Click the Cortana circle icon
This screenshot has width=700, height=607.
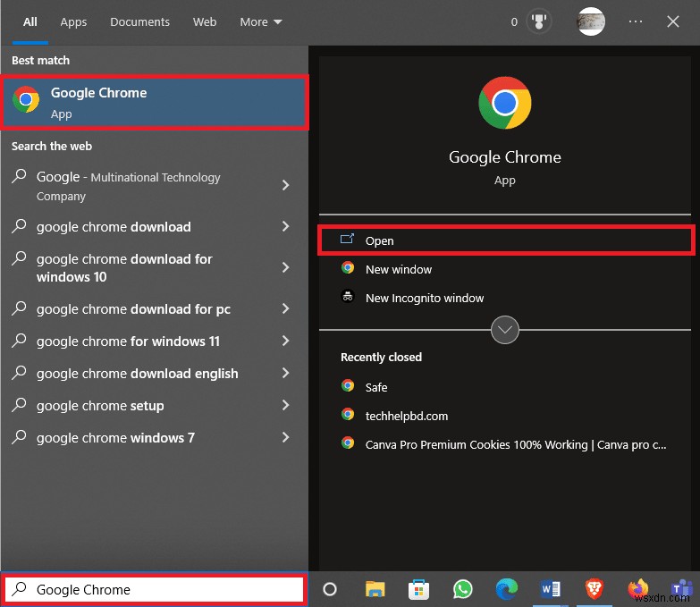[x=330, y=589]
